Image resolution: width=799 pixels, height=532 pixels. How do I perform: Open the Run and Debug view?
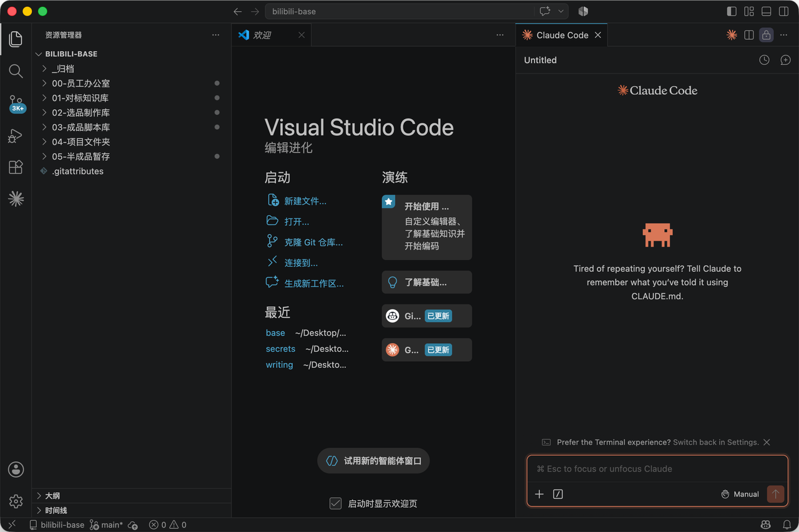16,136
